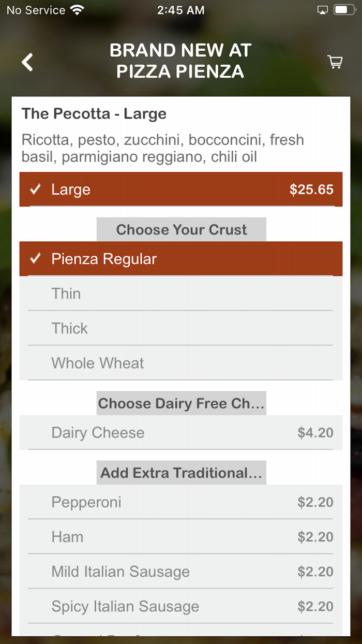The width and height of the screenshot is (362, 644).
Task: Tap the checkmark beside Pienza Regular
Action: click(x=35, y=258)
